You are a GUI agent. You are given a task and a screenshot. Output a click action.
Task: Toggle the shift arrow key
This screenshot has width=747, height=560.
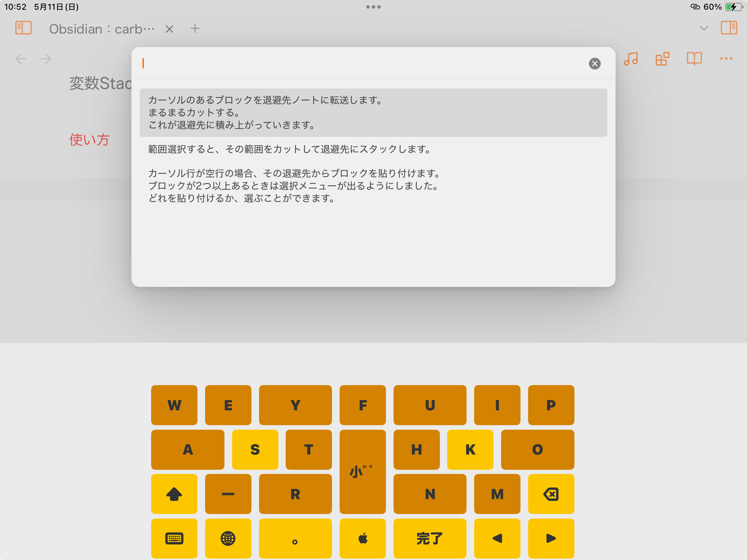pyautogui.click(x=174, y=494)
